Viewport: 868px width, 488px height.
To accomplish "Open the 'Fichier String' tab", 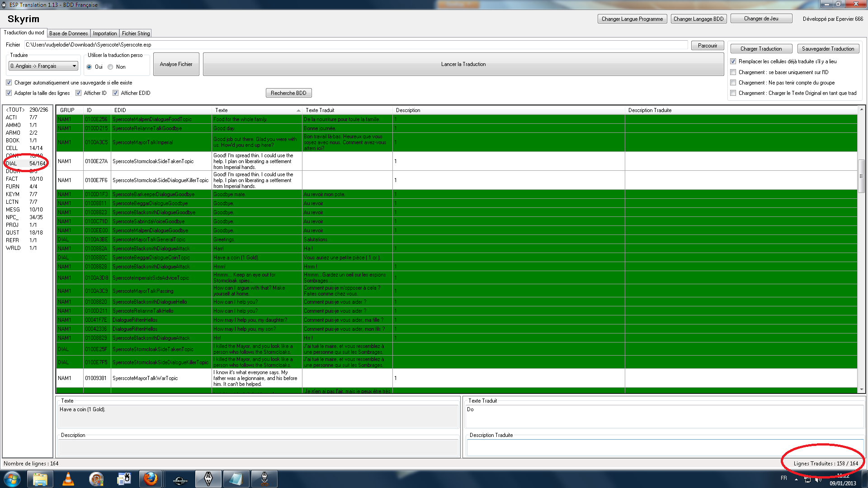I will tap(136, 33).
